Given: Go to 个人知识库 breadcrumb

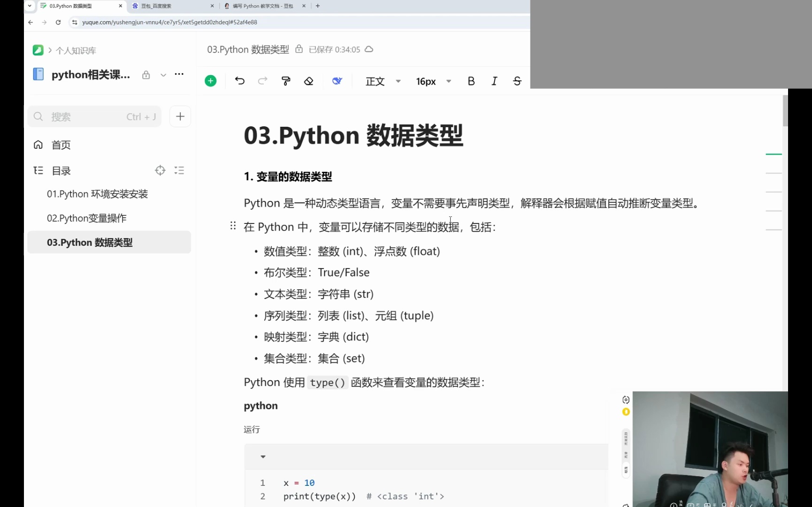Looking at the screenshot, I should point(76,51).
